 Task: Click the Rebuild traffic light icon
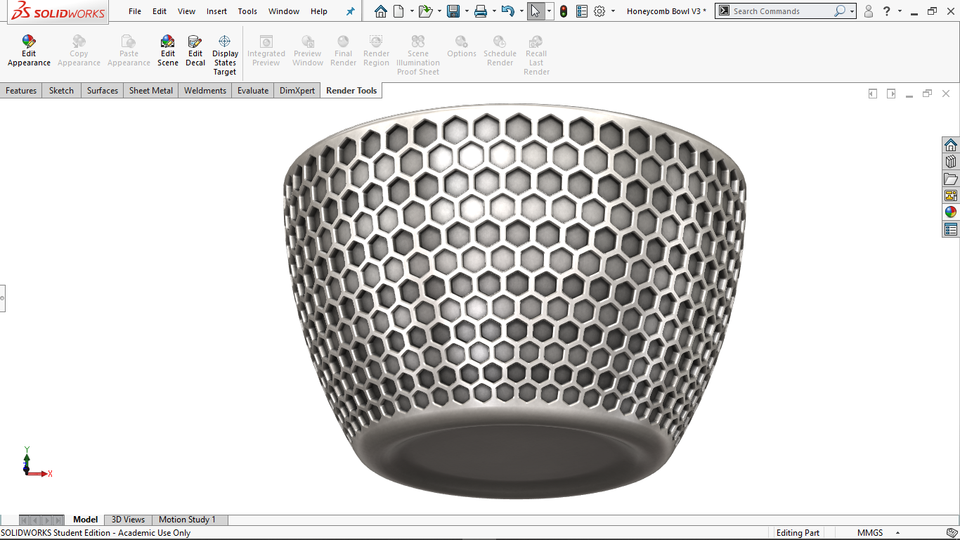click(563, 11)
